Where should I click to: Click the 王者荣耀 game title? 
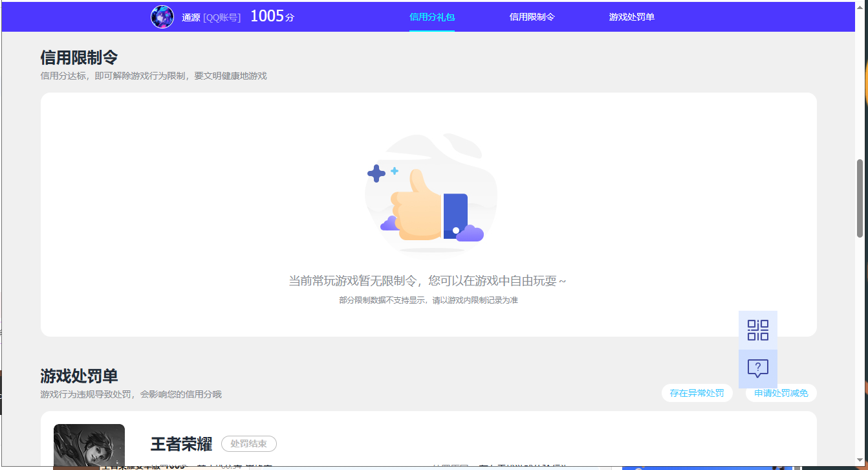click(181, 444)
